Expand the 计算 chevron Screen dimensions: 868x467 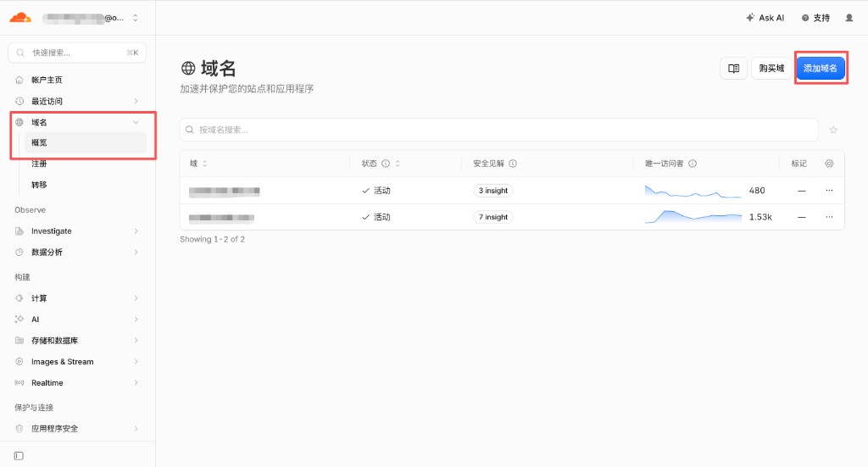pos(136,298)
